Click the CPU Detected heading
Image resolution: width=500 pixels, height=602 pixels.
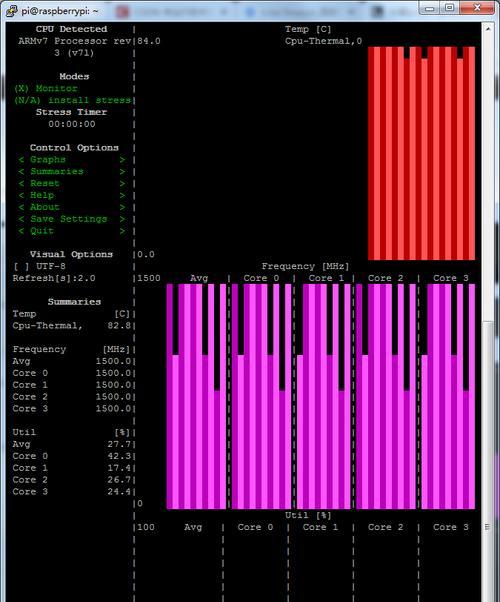click(71, 29)
